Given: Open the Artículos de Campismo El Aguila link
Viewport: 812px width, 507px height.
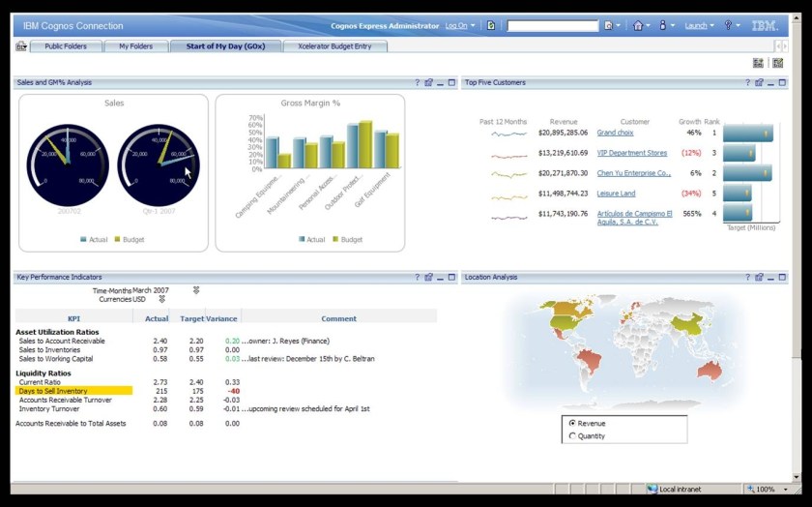Looking at the screenshot, I should tap(634, 218).
